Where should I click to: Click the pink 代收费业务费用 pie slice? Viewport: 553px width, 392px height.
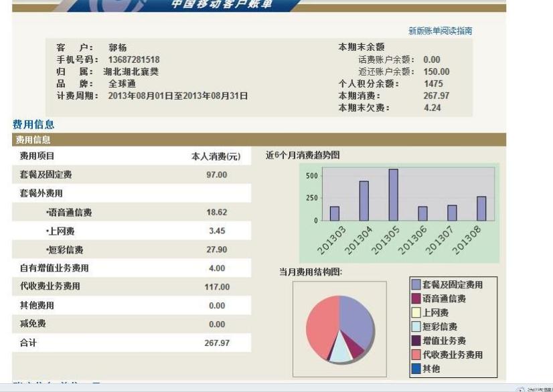click(321, 326)
